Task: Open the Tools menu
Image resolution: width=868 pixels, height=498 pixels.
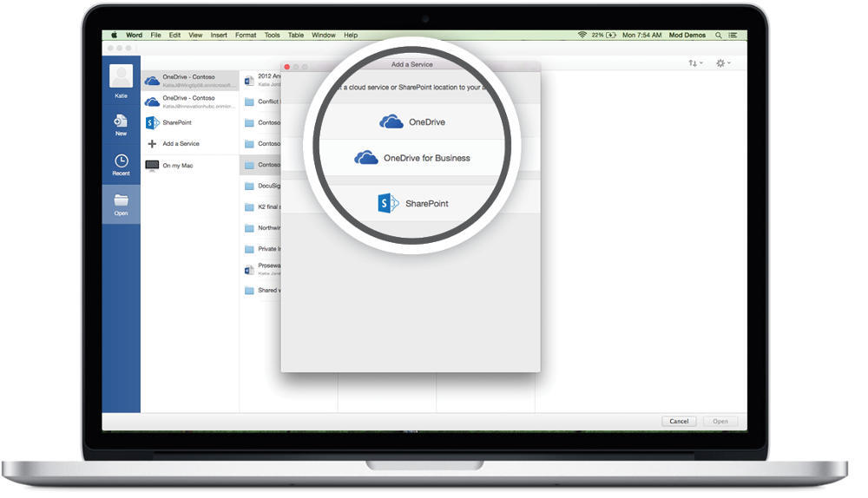Action: pyautogui.click(x=272, y=35)
